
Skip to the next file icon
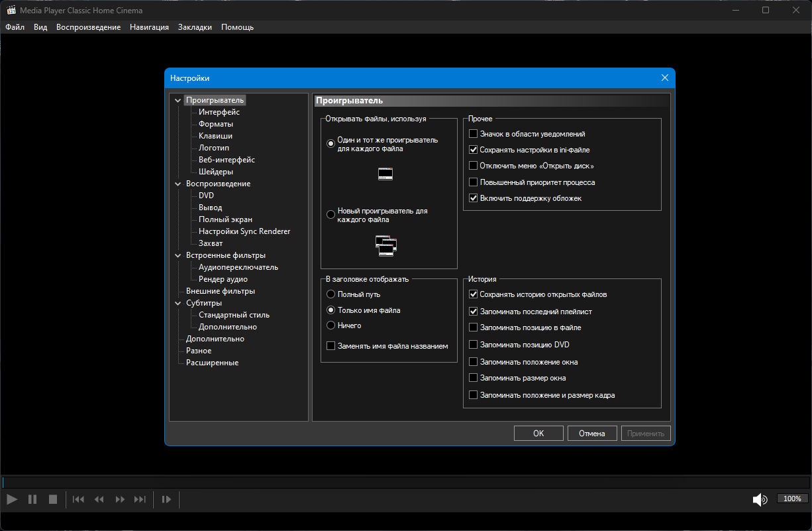[x=140, y=499]
